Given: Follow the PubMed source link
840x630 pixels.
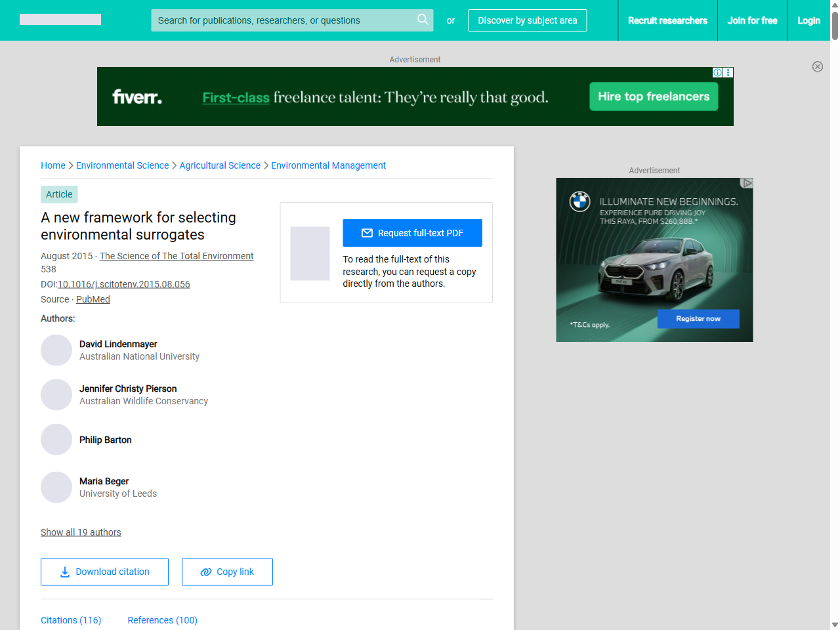Looking at the screenshot, I should (93, 299).
